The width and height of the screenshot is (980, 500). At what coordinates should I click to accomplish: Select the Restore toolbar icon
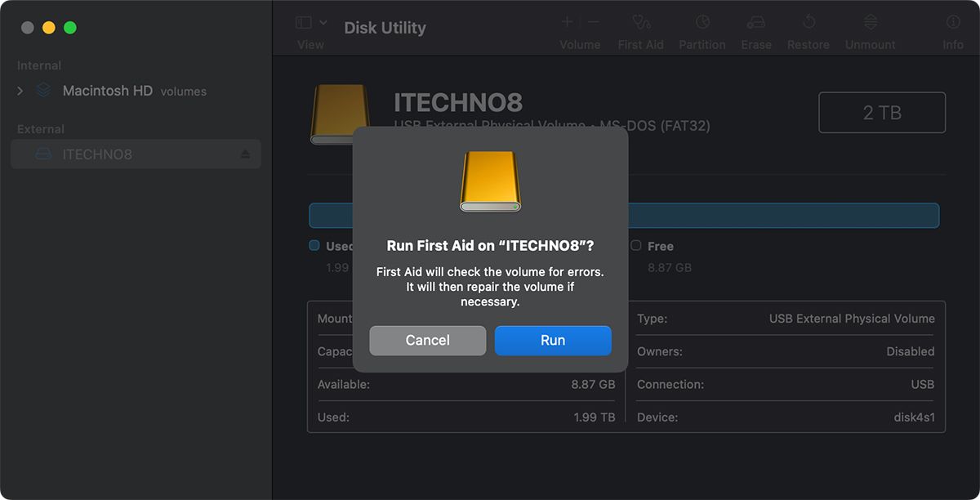coord(808,23)
